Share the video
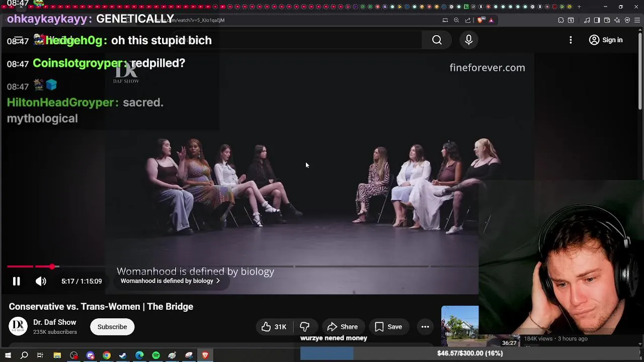Image resolution: width=644 pixels, height=362 pixels. [x=343, y=327]
